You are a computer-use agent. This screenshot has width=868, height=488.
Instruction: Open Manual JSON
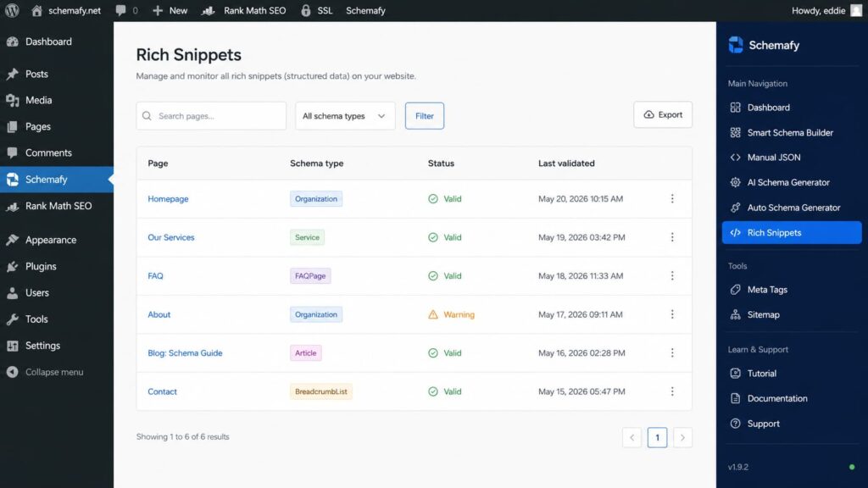pos(792,157)
